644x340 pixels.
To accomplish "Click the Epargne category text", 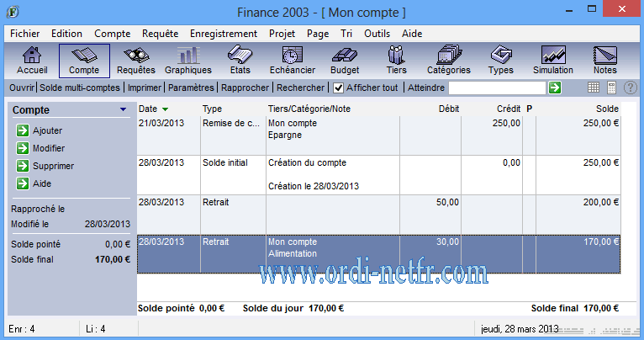I will point(285,135).
